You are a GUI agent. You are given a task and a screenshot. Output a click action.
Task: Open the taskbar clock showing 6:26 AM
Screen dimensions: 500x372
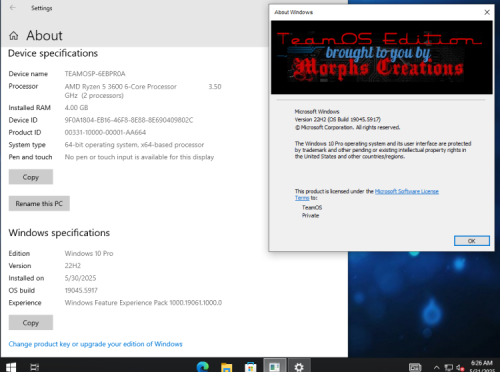point(482,366)
